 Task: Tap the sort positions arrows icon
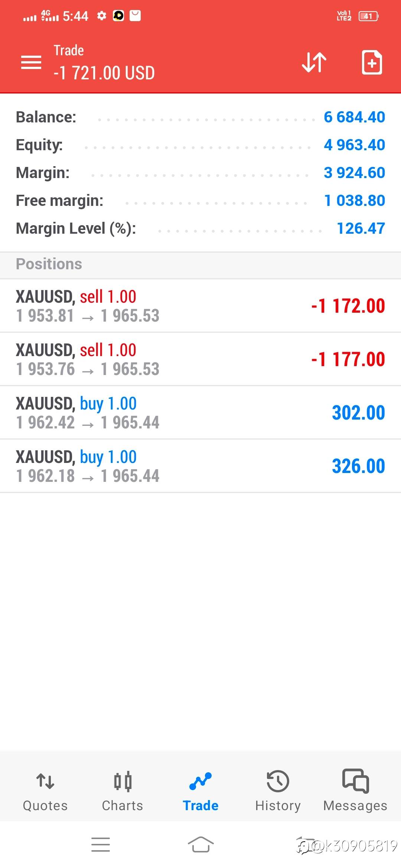pyautogui.click(x=314, y=62)
